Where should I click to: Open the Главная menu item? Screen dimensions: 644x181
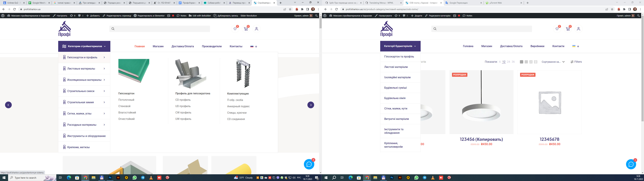click(140, 46)
